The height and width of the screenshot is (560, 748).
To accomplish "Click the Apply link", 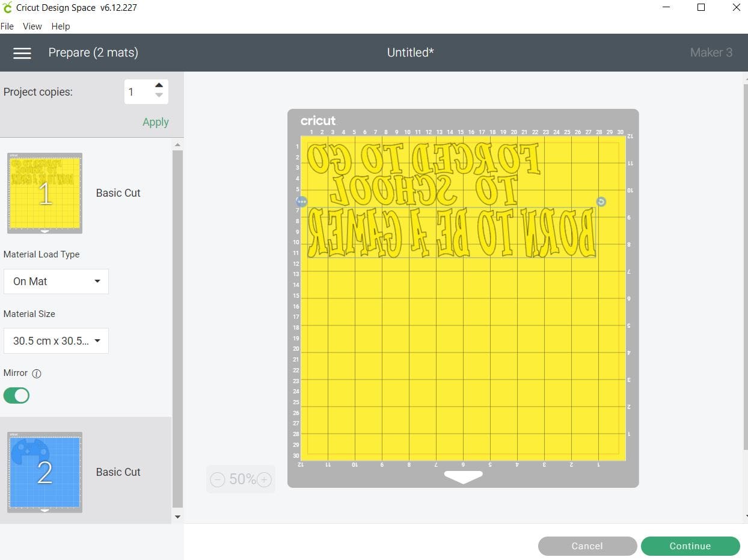I will (x=156, y=122).
